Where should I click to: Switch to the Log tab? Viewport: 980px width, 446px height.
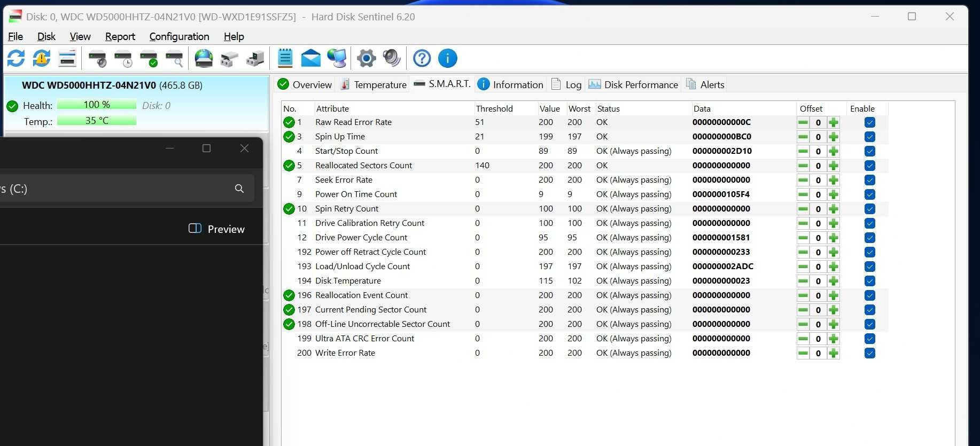tap(566, 84)
